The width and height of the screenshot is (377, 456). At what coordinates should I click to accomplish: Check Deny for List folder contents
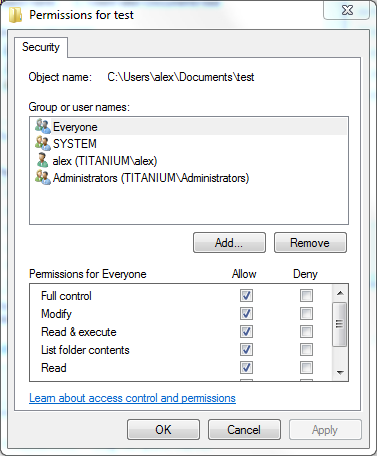click(306, 350)
